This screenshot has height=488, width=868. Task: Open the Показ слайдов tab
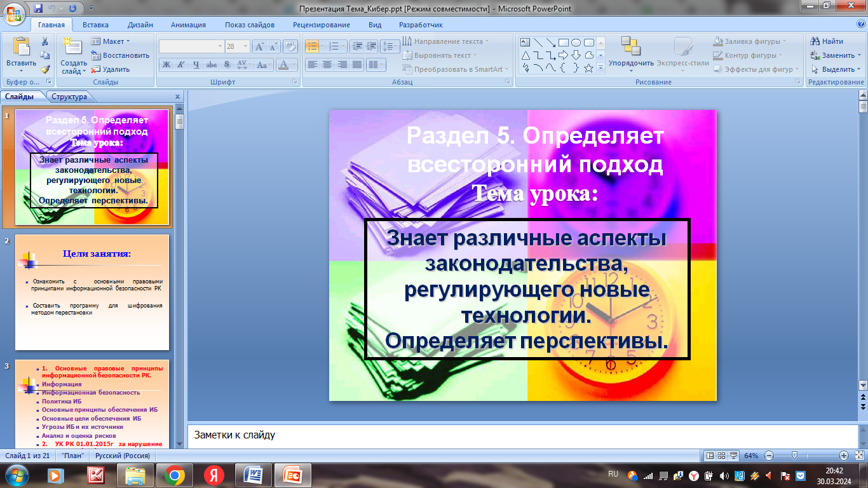(250, 25)
